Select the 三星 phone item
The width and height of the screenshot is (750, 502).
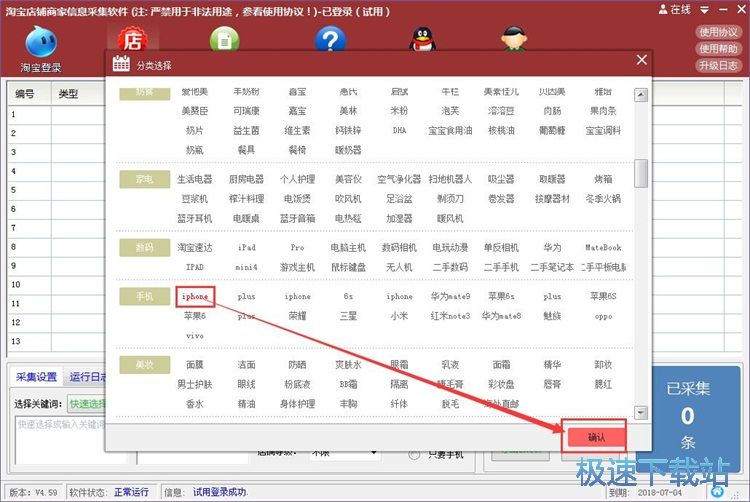coord(348,316)
